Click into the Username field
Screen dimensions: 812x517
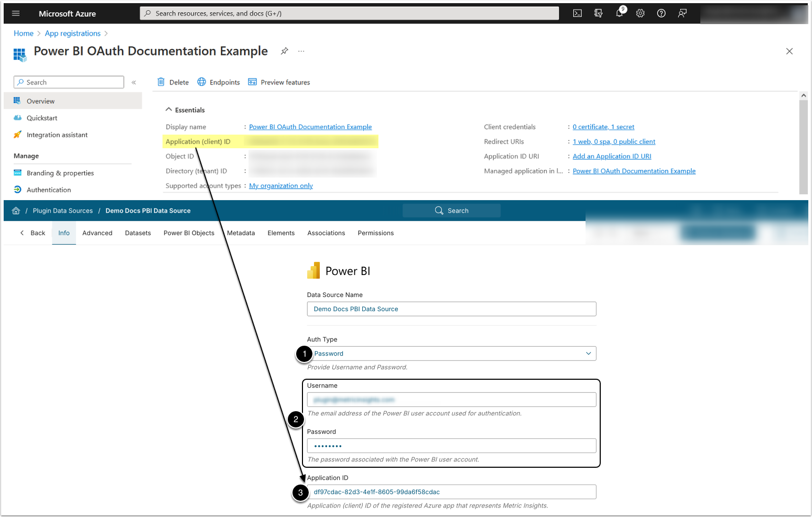click(451, 400)
